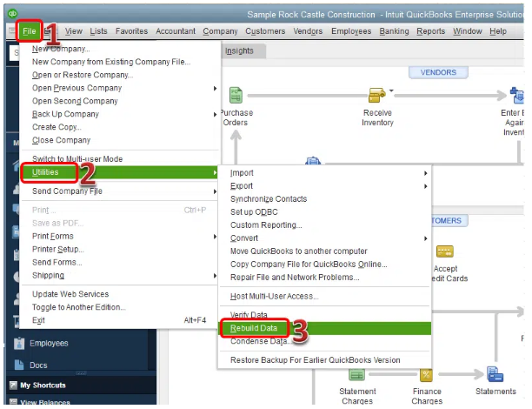Image resolution: width=532 pixels, height=409 pixels.
Task: Click the My Shortcuts sidebar icon
Action: (14, 386)
